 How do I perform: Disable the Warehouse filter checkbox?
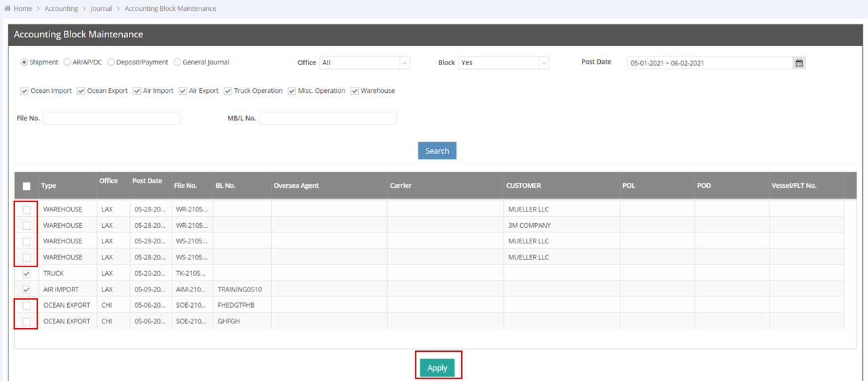pos(355,91)
